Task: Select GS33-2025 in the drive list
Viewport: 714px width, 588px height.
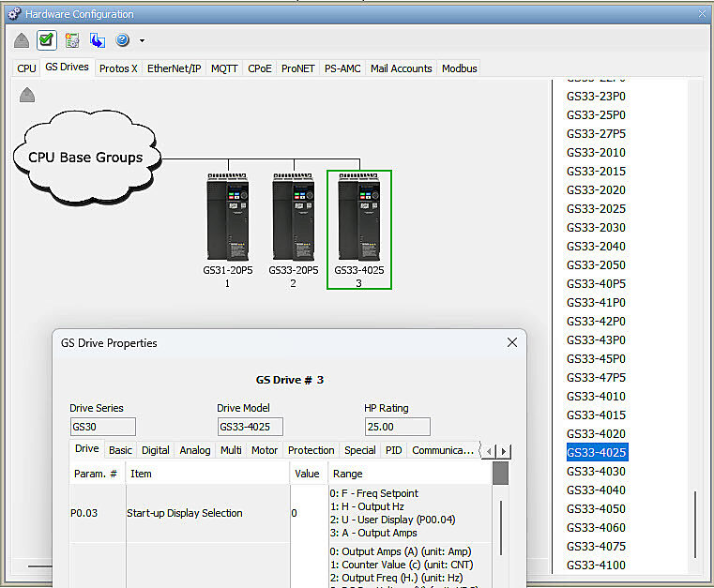Action: (x=596, y=209)
